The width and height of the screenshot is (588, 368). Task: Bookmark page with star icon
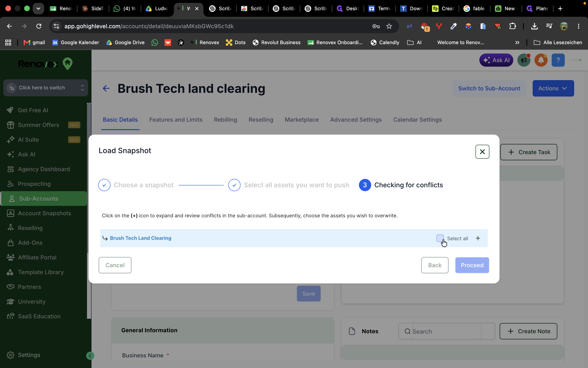pos(389,26)
